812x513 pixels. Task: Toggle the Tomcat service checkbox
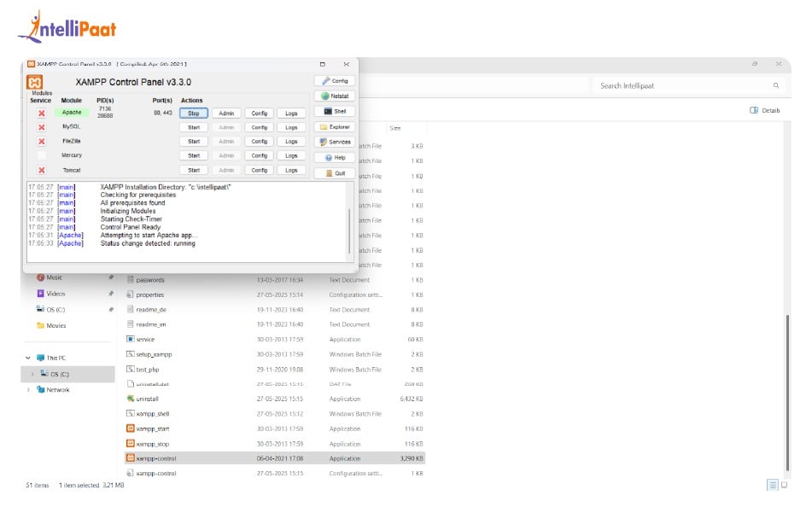(42, 170)
